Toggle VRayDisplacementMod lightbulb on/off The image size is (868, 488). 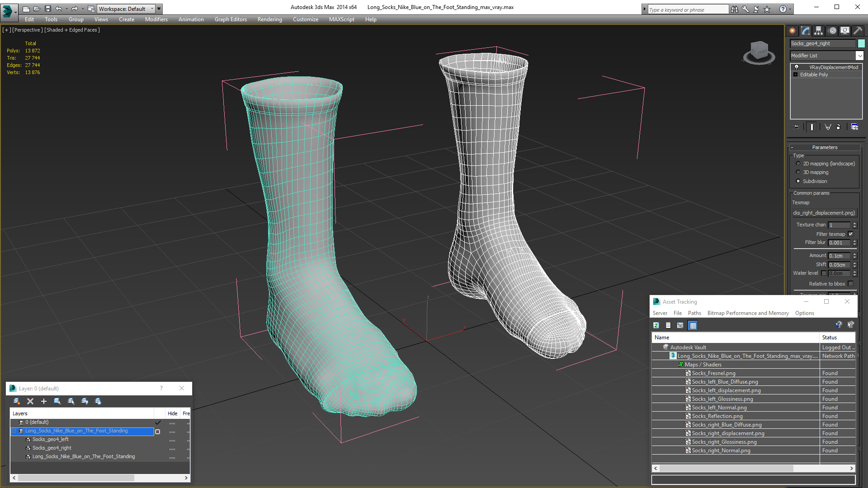(797, 67)
